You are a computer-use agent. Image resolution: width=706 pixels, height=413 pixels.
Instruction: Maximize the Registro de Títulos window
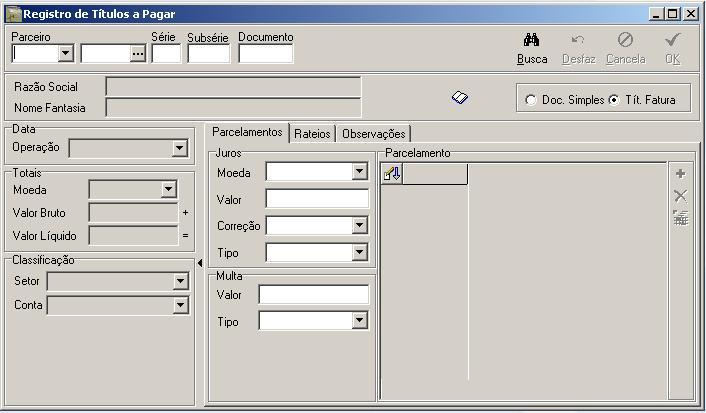click(x=672, y=14)
